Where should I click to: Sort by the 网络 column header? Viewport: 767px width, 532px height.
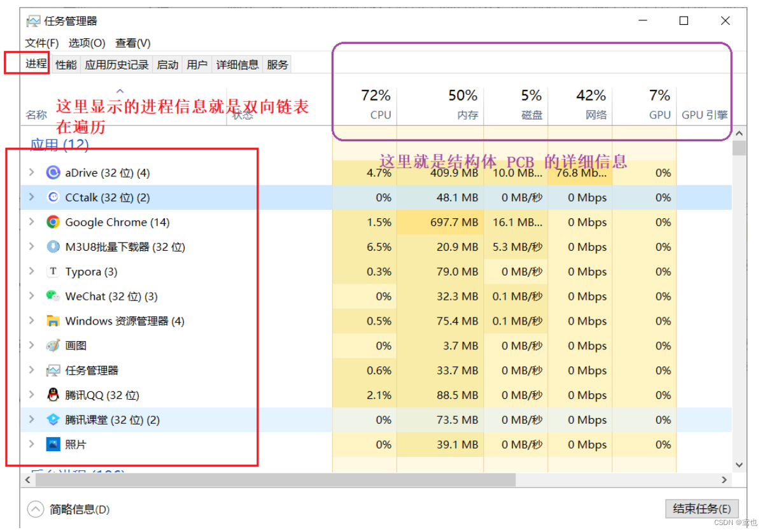(580, 105)
